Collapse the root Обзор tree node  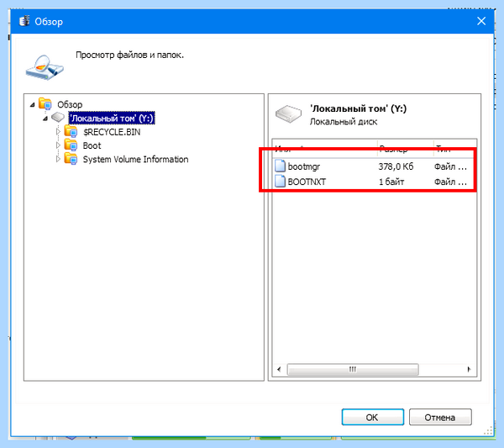pos(32,104)
